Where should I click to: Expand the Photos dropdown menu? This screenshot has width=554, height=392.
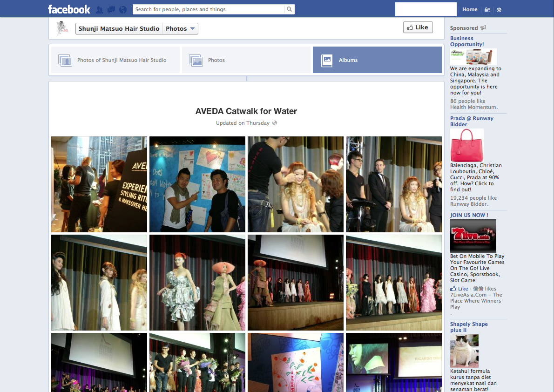click(x=180, y=28)
